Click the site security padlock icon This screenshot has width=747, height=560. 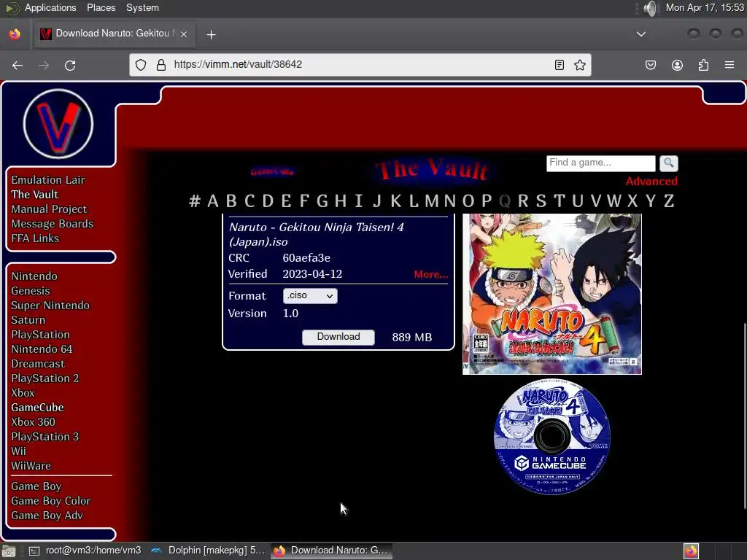coord(161,65)
